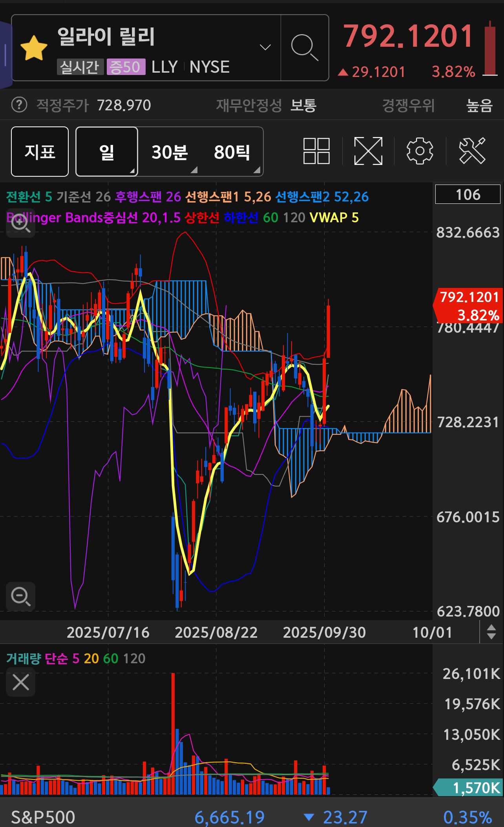Click the VWAP 5 legend label
This screenshot has width=504, height=827.
point(334,218)
